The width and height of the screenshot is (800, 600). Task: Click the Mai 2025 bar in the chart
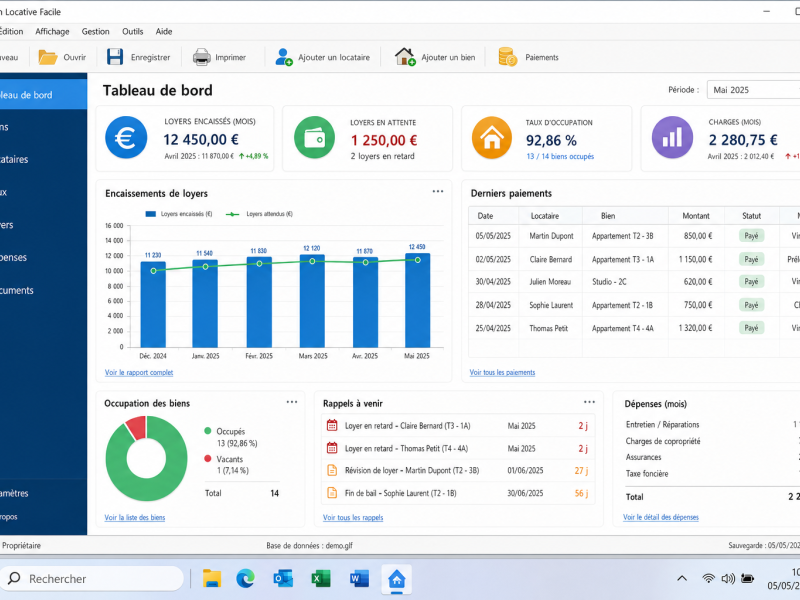[x=417, y=301]
